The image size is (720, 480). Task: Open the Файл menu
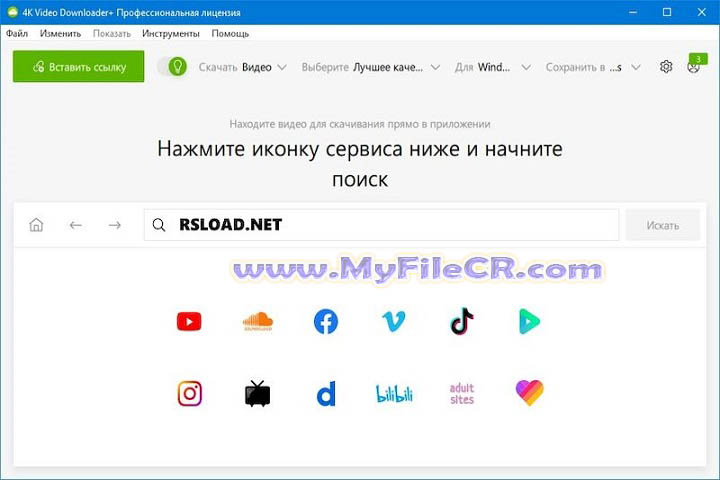tap(17, 34)
